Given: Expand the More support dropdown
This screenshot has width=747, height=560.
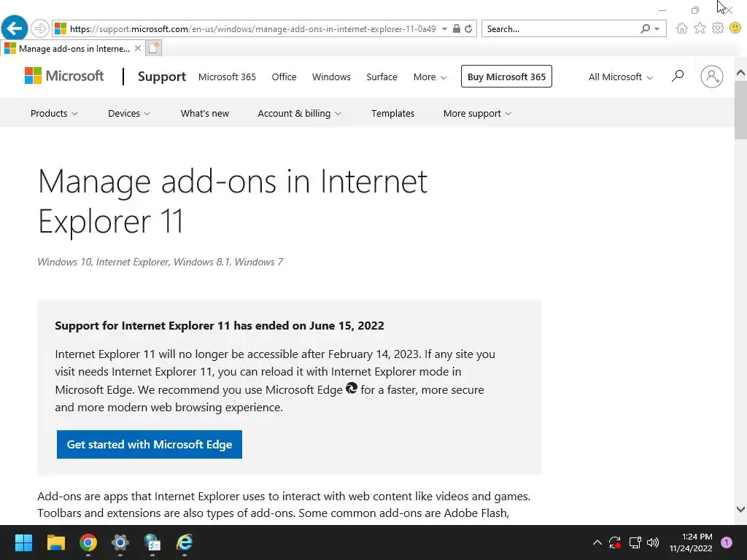Looking at the screenshot, I should (477, 113).
